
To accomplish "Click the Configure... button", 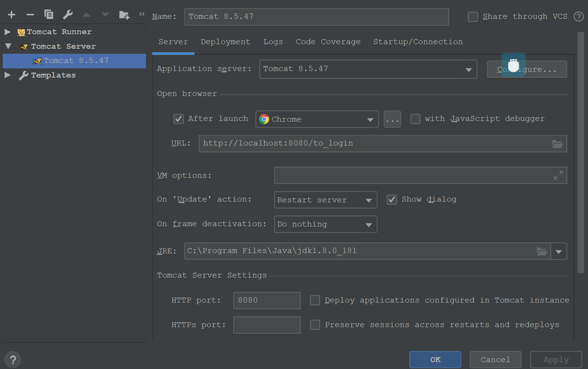I will click(527, 69).
